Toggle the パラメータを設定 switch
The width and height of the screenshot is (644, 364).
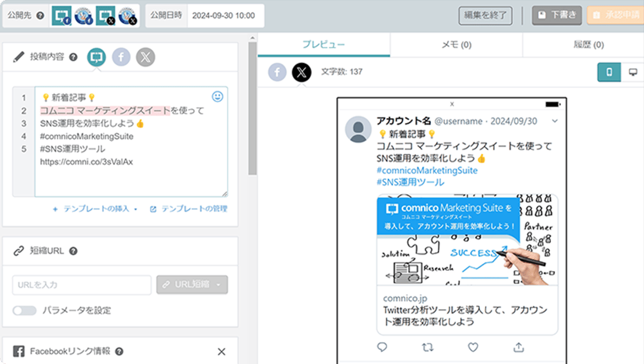click(25, 311)
